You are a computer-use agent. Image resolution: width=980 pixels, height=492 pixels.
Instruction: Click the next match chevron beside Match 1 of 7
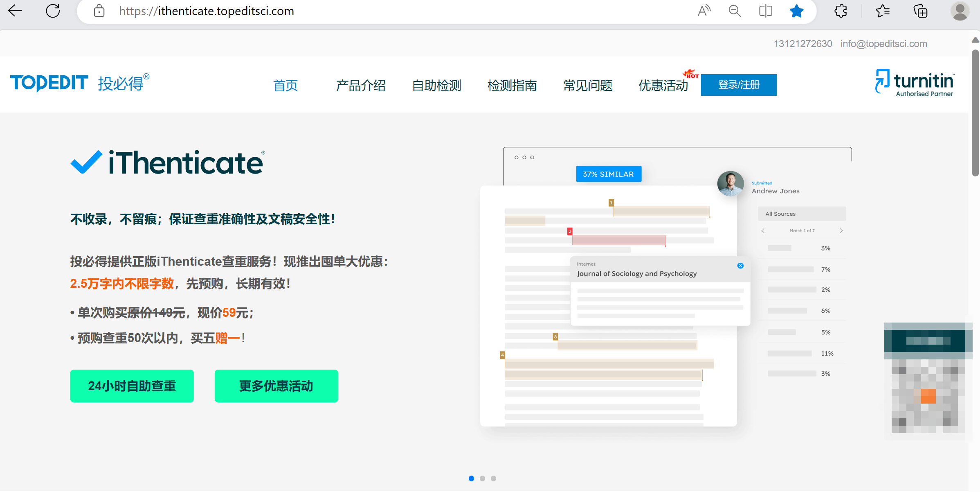841,230
